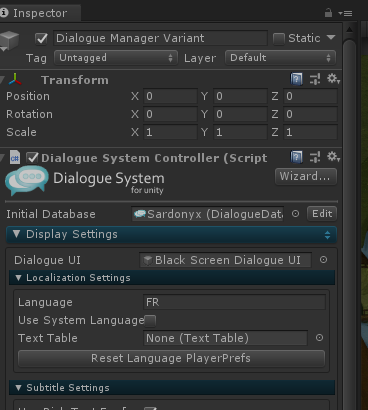
Task: Open the Inspector panel options menu
Action: [345, 13]
